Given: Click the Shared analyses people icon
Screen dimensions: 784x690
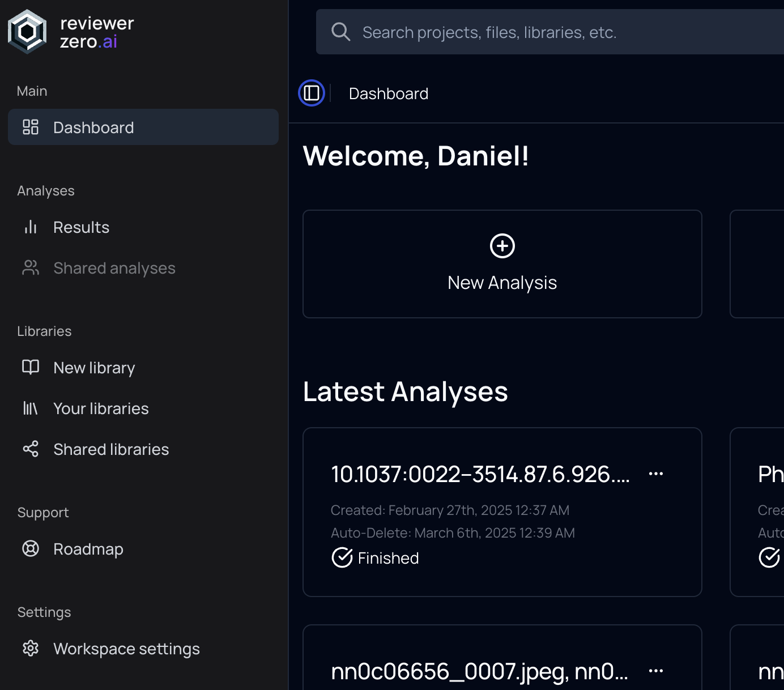Looking at the screenshot, I should click(x=30, y=267).
